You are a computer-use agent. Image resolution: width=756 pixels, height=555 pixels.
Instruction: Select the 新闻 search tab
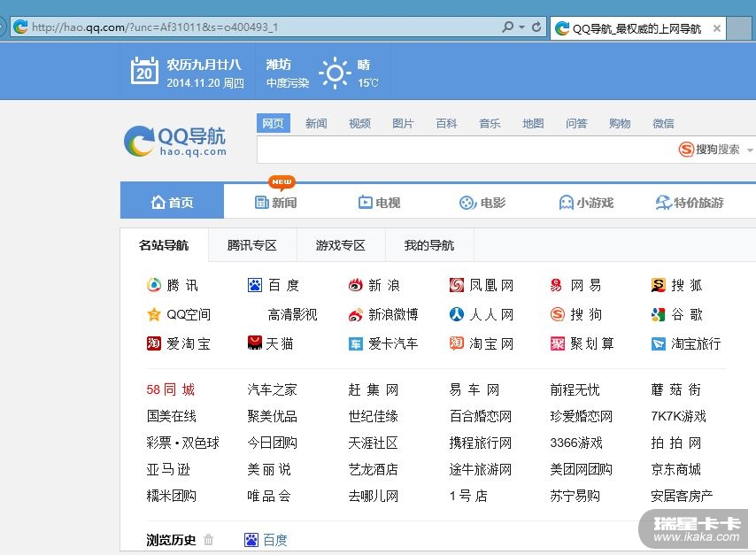coord(316,123)
